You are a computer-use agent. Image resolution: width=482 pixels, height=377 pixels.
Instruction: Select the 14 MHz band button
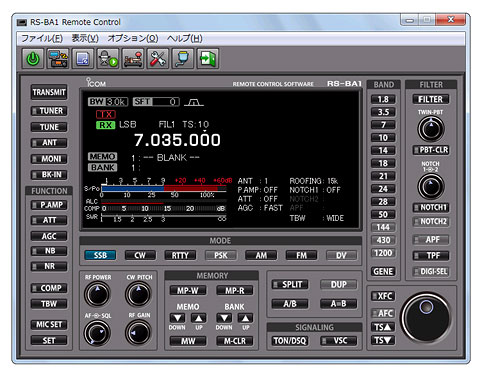pyautogui.click(x=383, y=150)
